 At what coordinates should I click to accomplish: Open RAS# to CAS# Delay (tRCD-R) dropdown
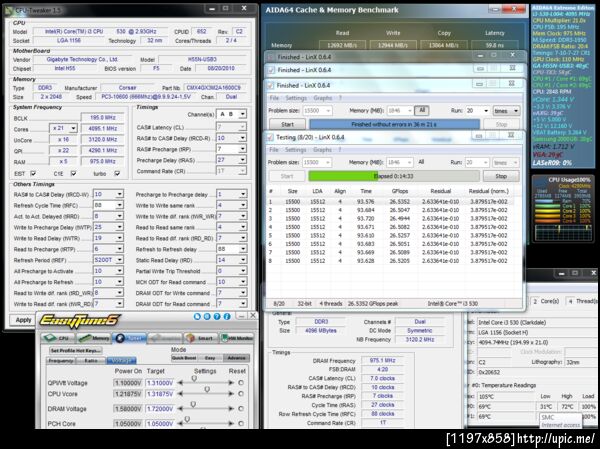point(242,138)
